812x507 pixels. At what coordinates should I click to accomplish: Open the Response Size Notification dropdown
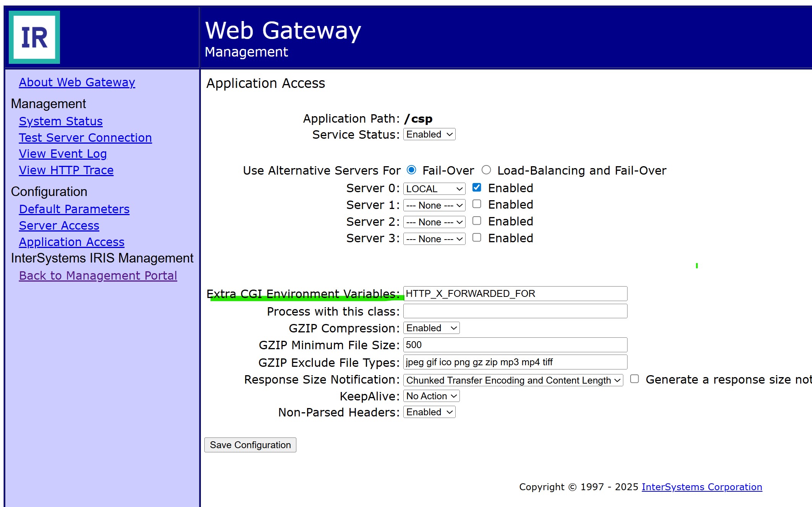tap(513, 380)
